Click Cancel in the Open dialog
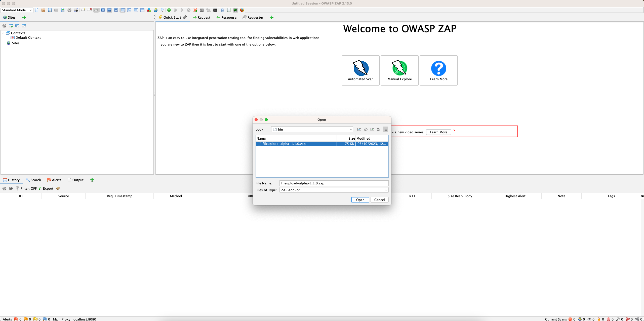The image size is (644, 321). click(379, 199)
